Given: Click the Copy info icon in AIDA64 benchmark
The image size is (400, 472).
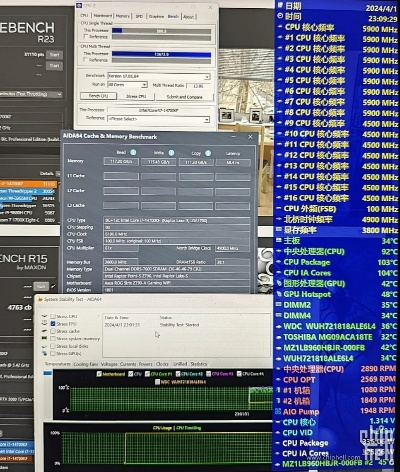Looking at the screenshot, I should [208, 153].
